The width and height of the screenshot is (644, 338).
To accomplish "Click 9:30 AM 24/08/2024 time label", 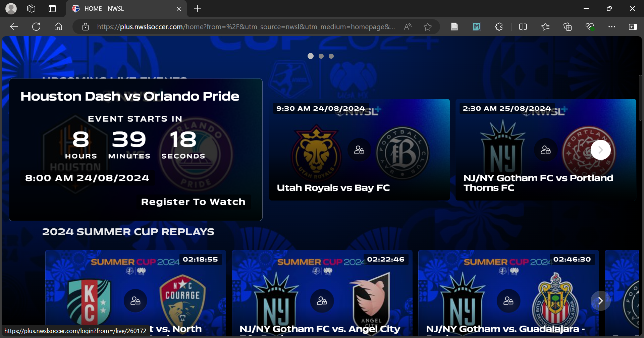I will click(x=321, y=108).
